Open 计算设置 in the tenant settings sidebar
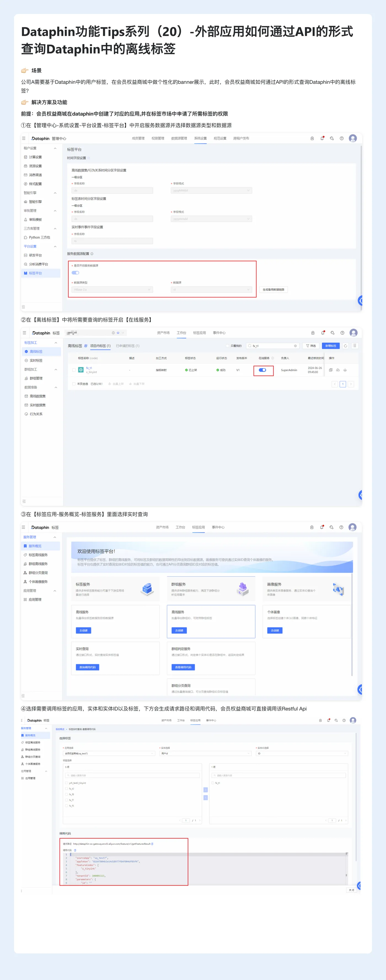 (35, 157)
